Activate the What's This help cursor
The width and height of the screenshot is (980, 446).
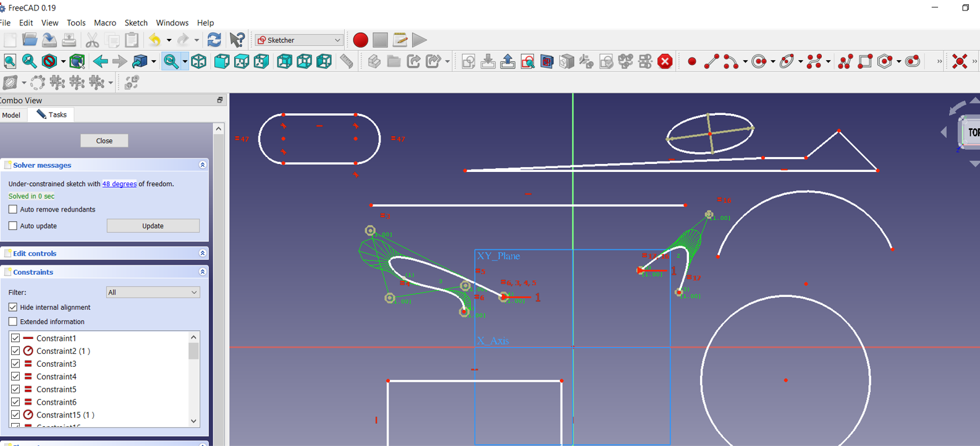(x=237, y=40)
